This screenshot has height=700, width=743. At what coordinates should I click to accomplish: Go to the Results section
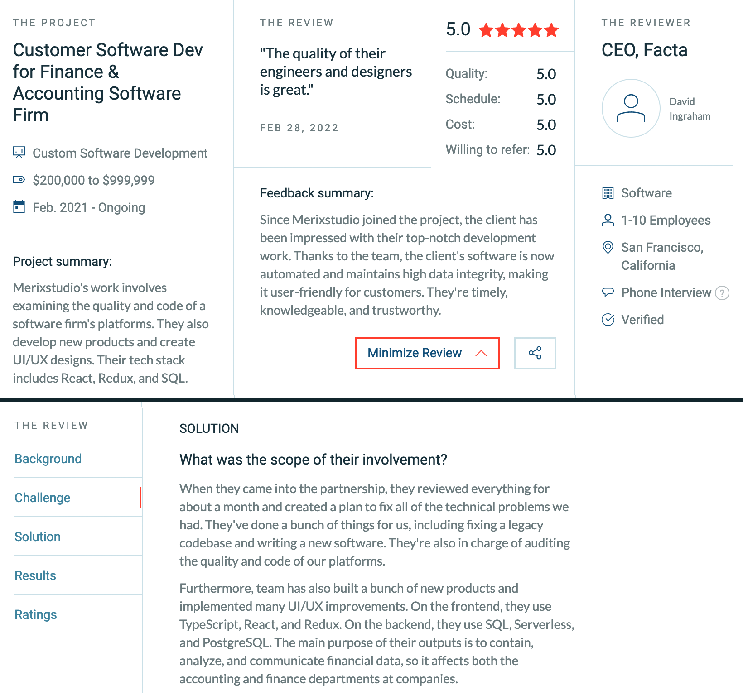pyautogui.click(x=35, y=575)
